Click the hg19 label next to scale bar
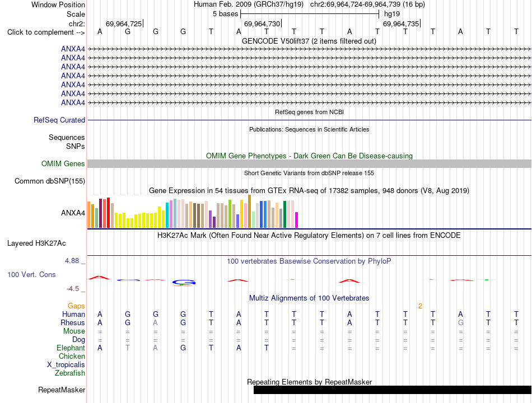 tap(392, 14)
